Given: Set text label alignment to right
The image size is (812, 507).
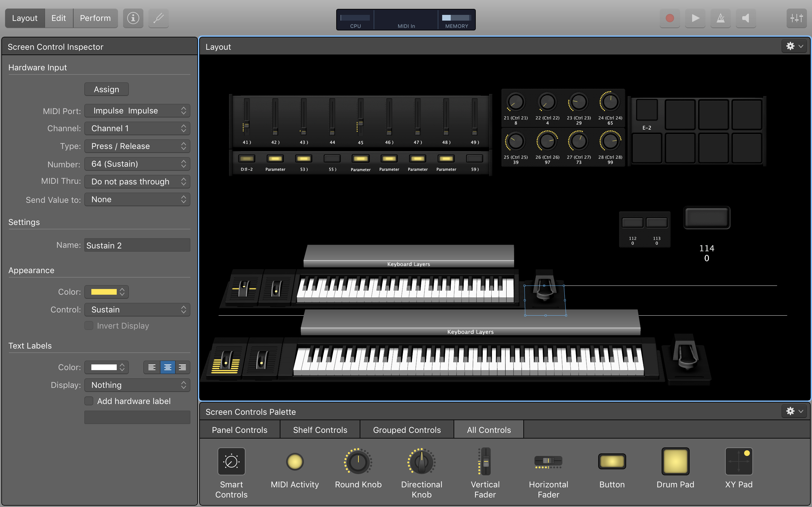Looking at the screenshot, I should pos(182,368).
